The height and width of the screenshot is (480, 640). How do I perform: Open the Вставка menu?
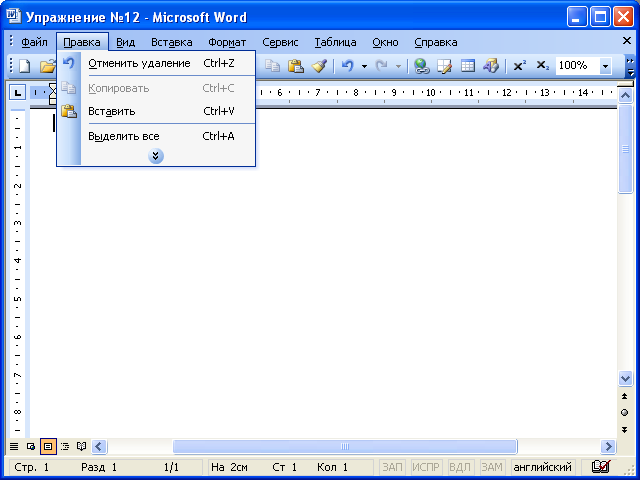pos(171,42)
